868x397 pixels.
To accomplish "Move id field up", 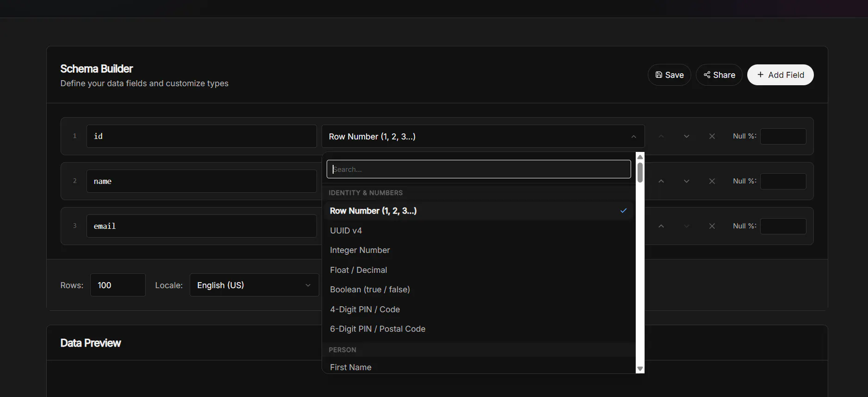I will [661, 136].
